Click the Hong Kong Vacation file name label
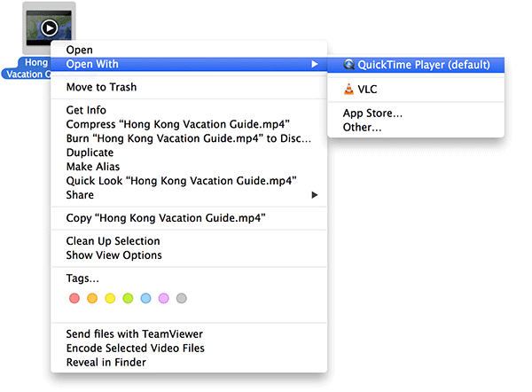532x392 pixels. 27,68
